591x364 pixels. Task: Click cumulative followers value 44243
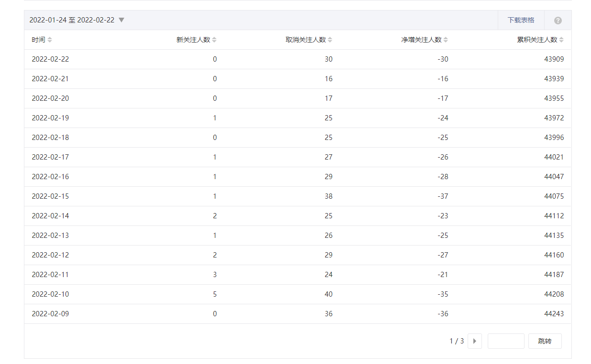coord(554,314)
